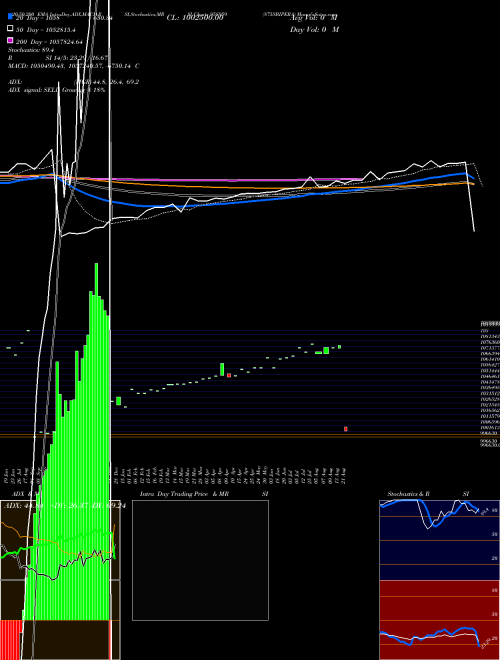Viewport: 500px width, 660px height.
Task: Click the 'Stochastics & R' panel title
Action: click(x=408, y=494)
